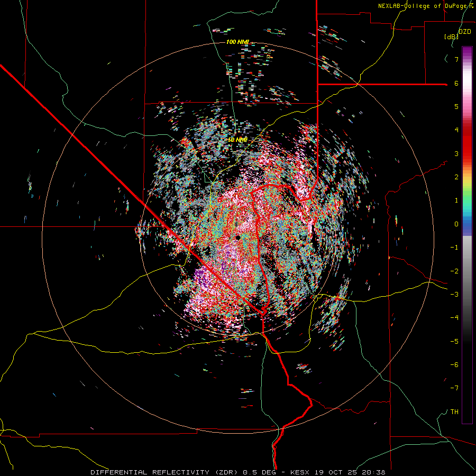This screenshot has width=476, height=476.
Task: Click the 2 value on color scale
Action: [x=456, y=177]
